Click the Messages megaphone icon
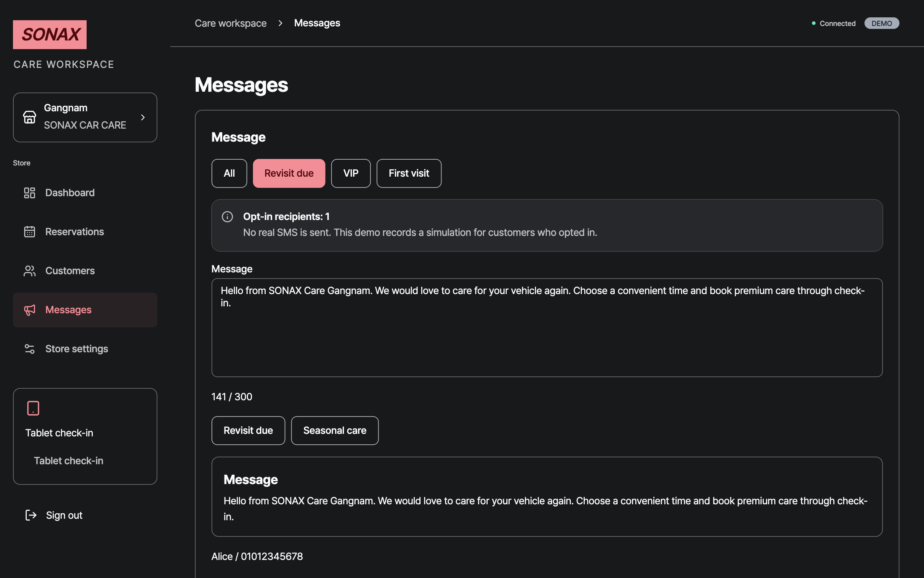Image resolution: width=924 pixels, height=578 pixels. 29,310
